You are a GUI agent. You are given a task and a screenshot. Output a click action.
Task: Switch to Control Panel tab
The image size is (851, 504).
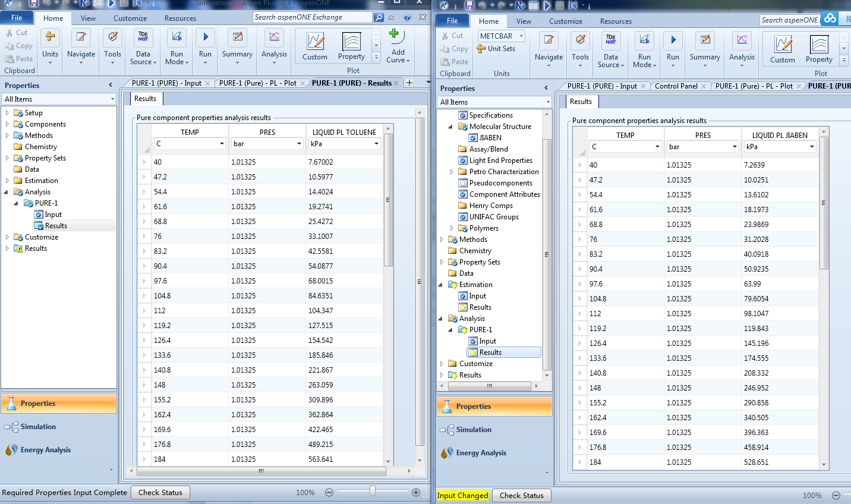point(676,86)
